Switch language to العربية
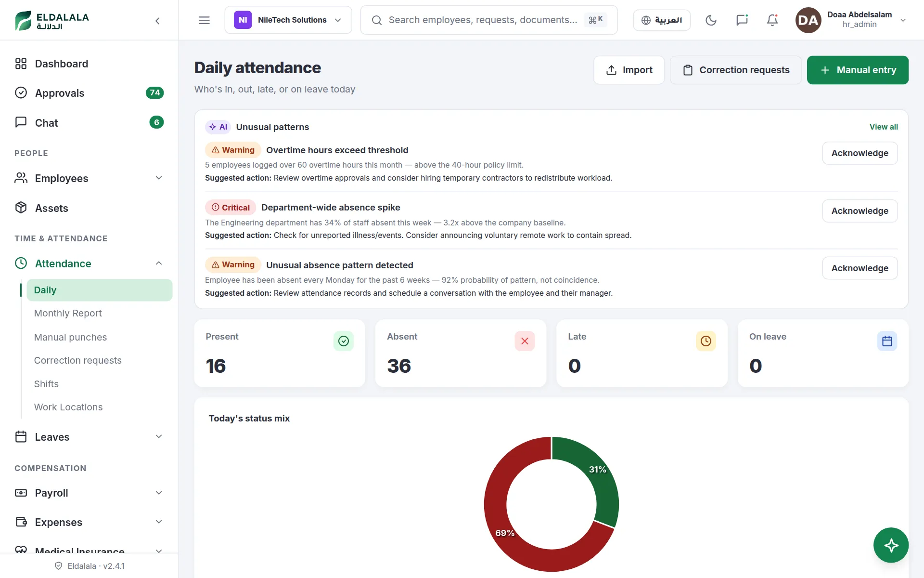The height and width of the screenshot is (578, 924). pyautogui.click(x=662, y=20)
